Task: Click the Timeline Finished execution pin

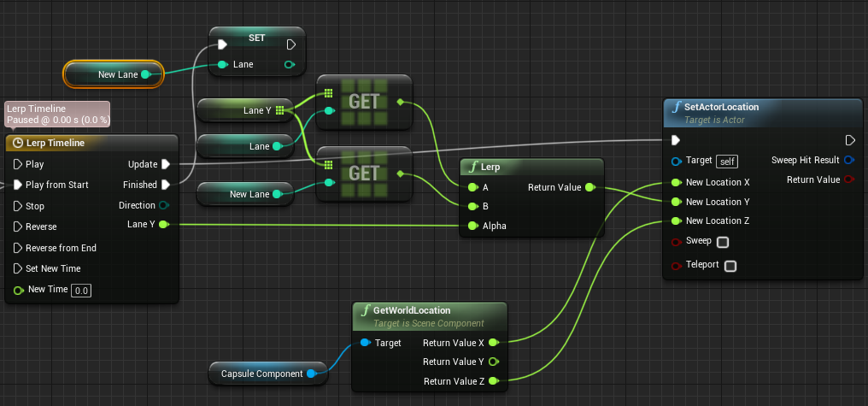Action: click(x=165, y=185)
